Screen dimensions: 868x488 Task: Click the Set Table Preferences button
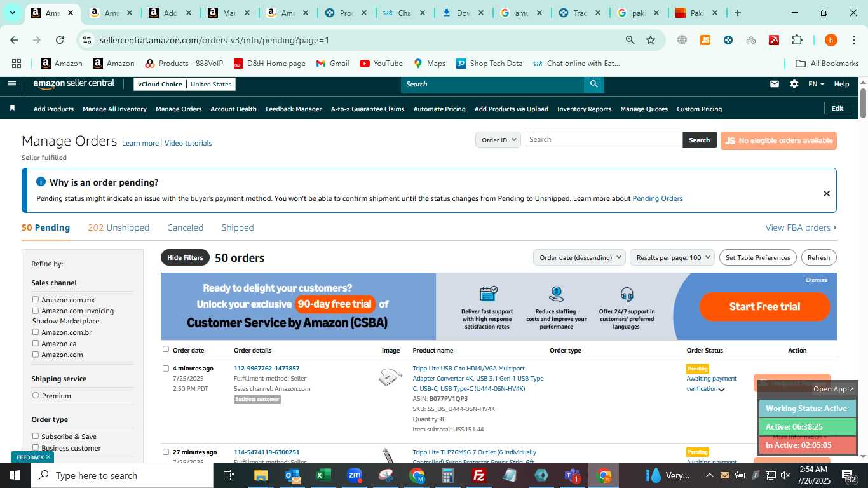[757, 257]
